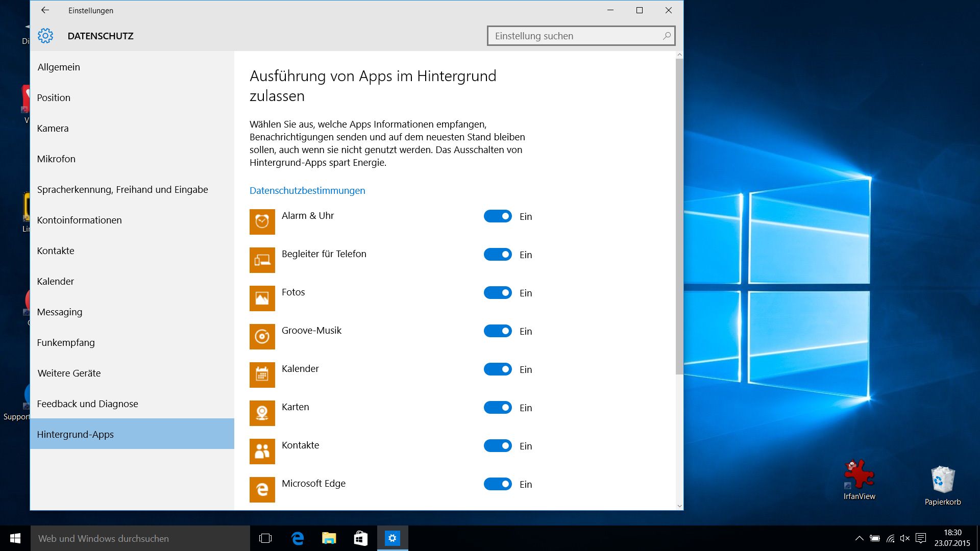
Task: Open the Messaging section
Action: [132, 312]
